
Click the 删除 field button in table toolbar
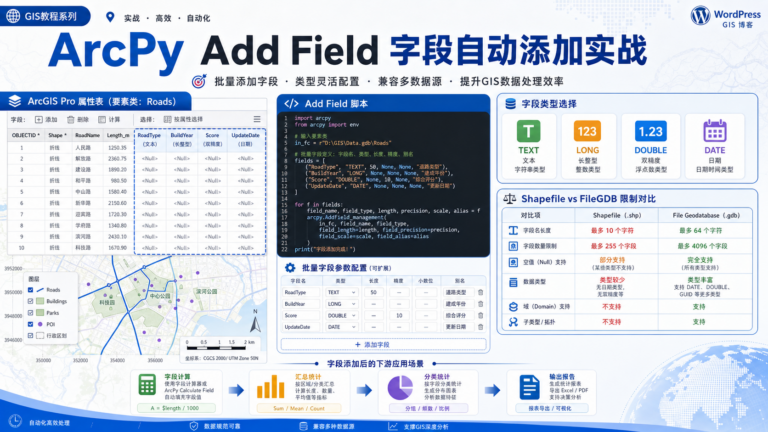pyautogui.click(x=78, y=120)
